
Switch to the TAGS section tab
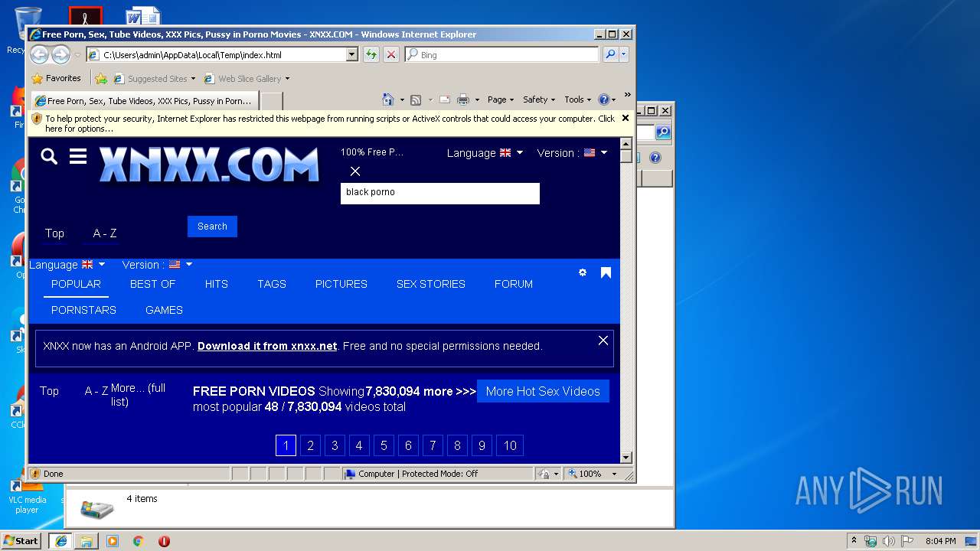[x=272, y=284]
